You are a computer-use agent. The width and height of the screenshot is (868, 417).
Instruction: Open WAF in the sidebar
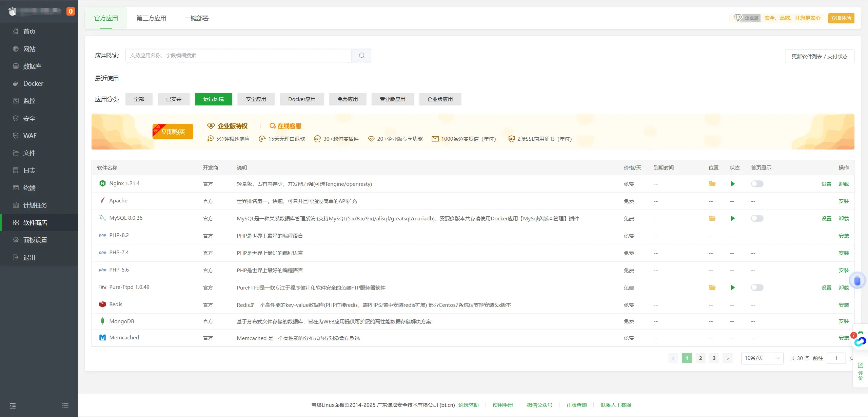click(x=39, y=136)
